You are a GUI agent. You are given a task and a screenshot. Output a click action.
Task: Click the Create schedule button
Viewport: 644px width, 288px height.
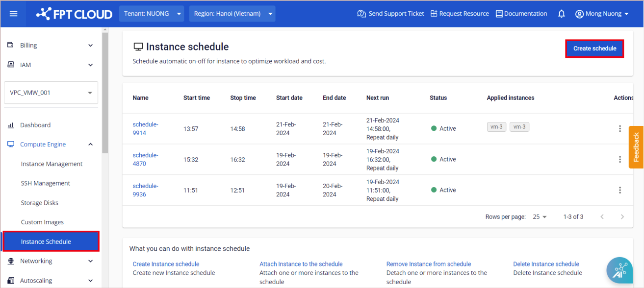click(594, 48)
